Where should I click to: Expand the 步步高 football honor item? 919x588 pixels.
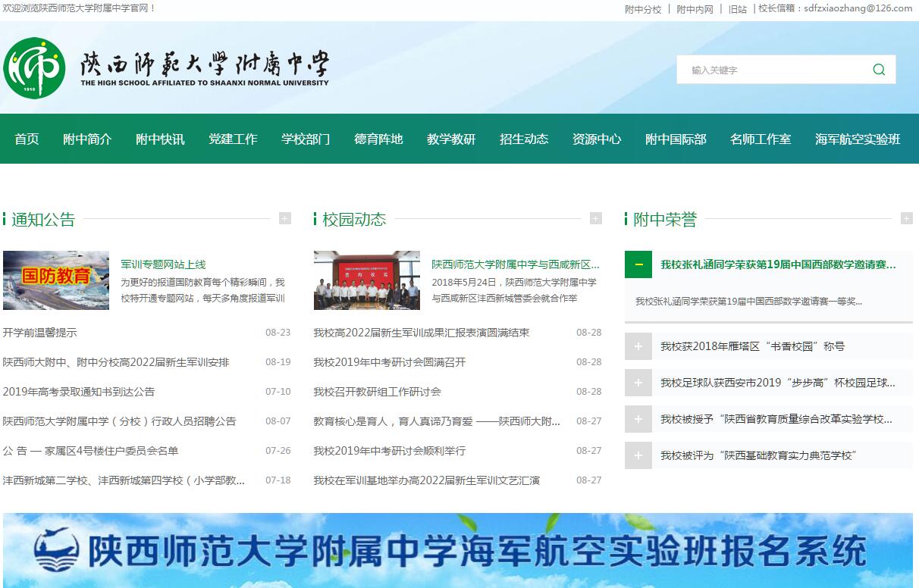click(638, 383)
